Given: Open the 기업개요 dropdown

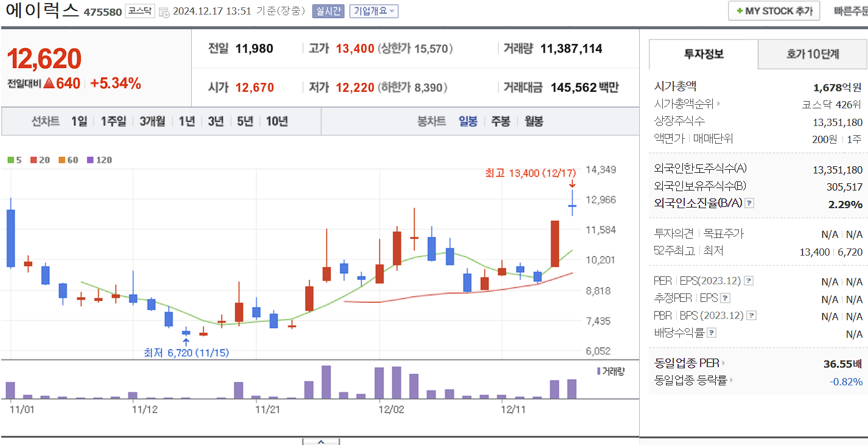Looking at the screenshot, I should click(x=374, y=11).
